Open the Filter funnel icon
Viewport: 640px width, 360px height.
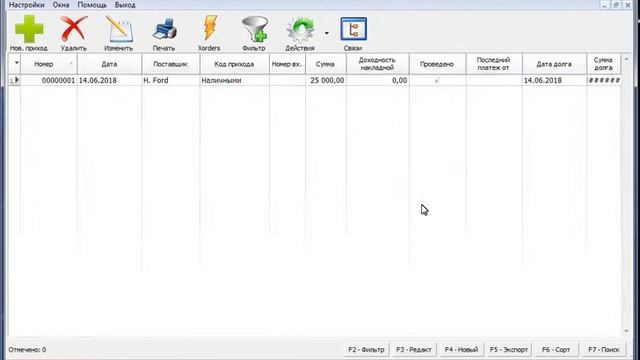(x=254, y=29)
